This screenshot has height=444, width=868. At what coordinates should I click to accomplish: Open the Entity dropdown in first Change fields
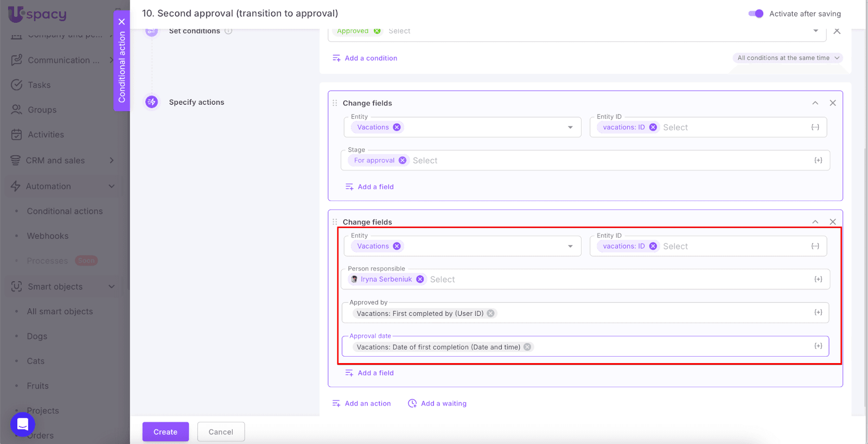570,128
